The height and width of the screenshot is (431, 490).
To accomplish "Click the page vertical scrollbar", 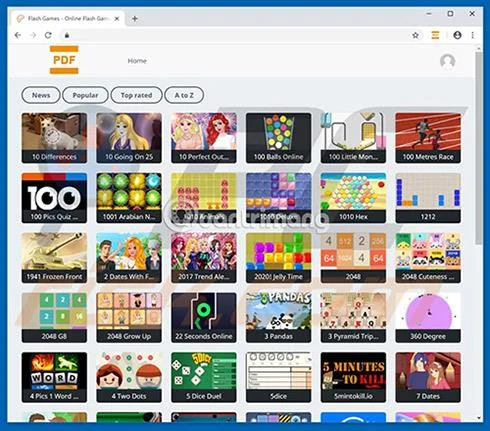I will pos(479,148).
